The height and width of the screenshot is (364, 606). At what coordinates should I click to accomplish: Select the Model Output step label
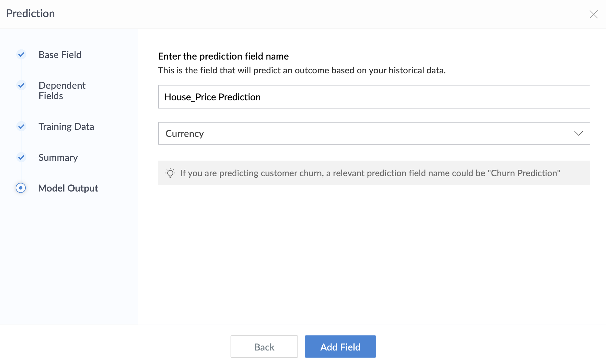pyautogui.click(x=68, y=188)
